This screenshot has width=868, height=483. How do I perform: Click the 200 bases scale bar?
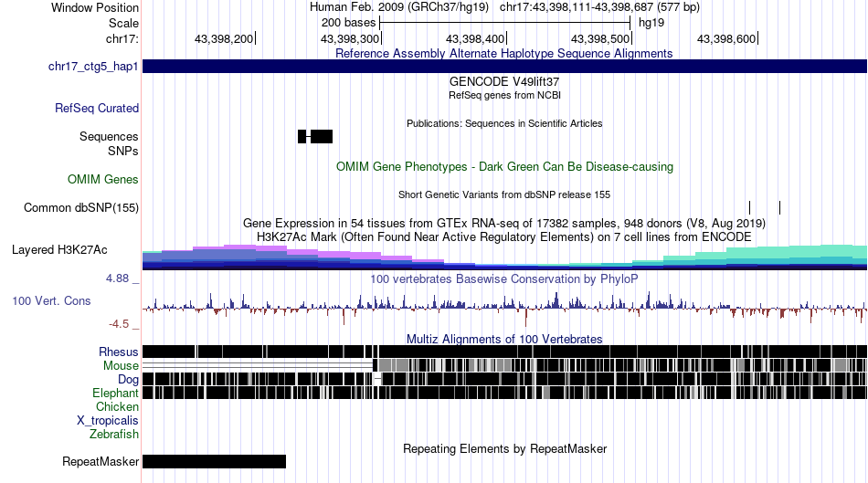click(505, 23)
